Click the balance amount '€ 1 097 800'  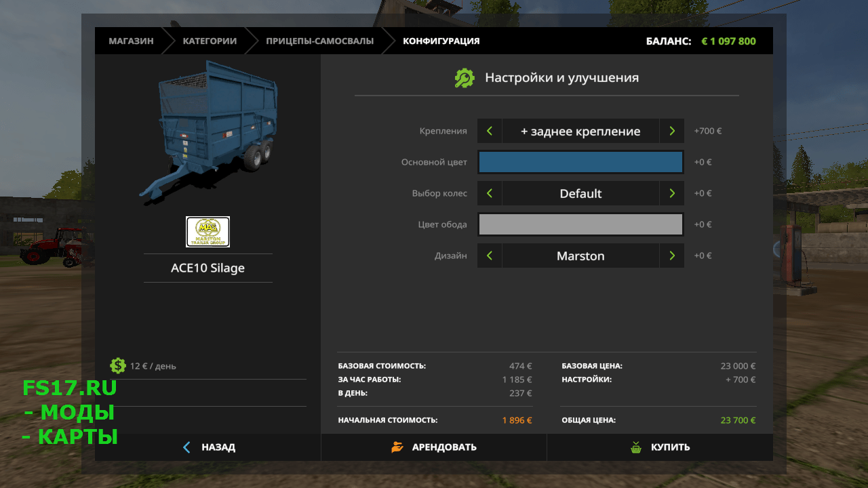(728, 41)
